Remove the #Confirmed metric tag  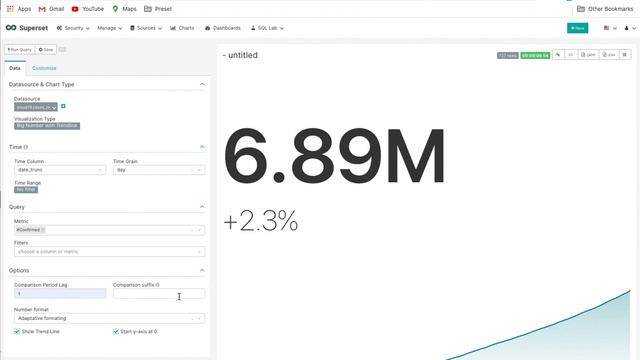coord(43,230)
